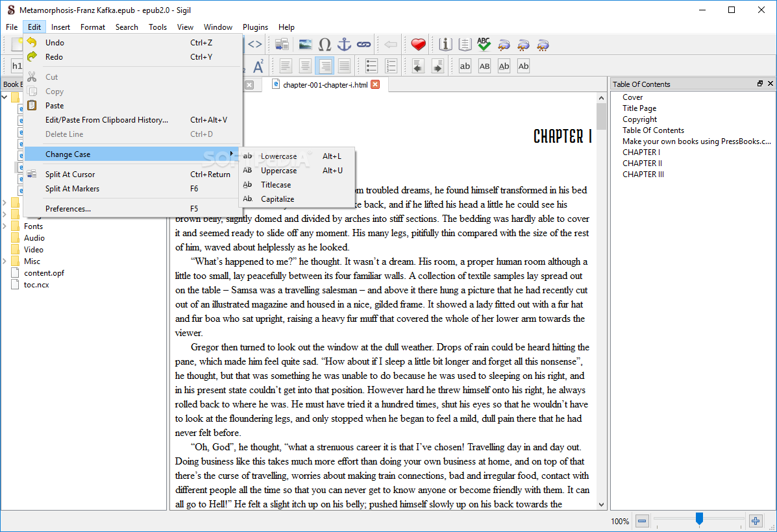This screenshot has height=532, width=777.
Task: Decrease indent with the left arrow icon
Action: click(x=418, y=66)
